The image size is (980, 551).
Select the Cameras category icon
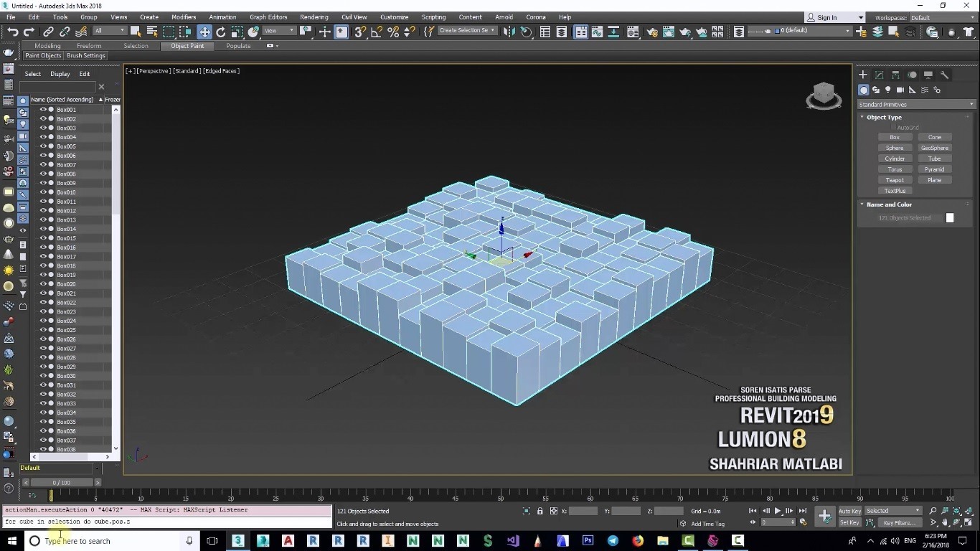coord(900,90)
